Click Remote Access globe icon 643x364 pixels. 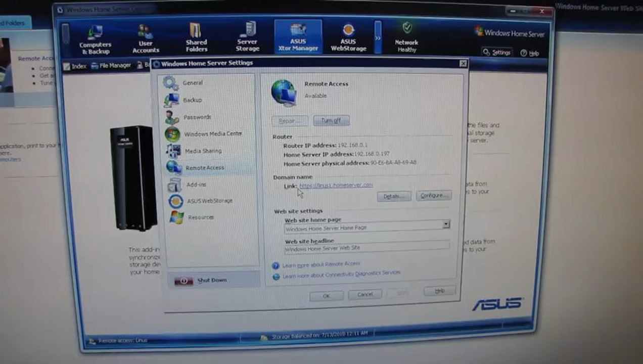(x=284, y=93)
